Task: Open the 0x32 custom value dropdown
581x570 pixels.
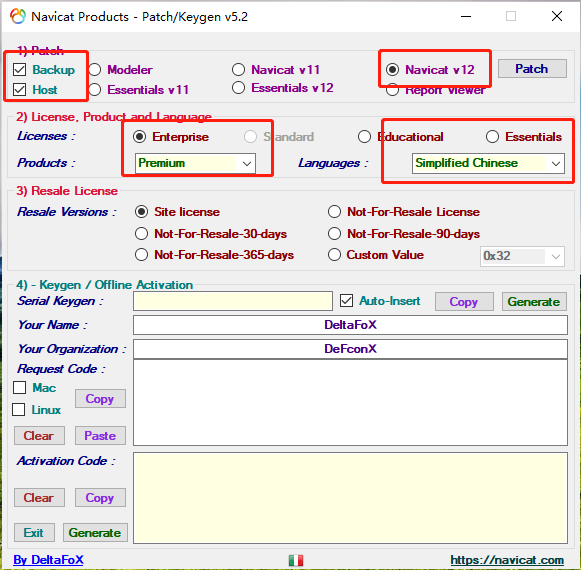Action: click(x=522, y=256)
